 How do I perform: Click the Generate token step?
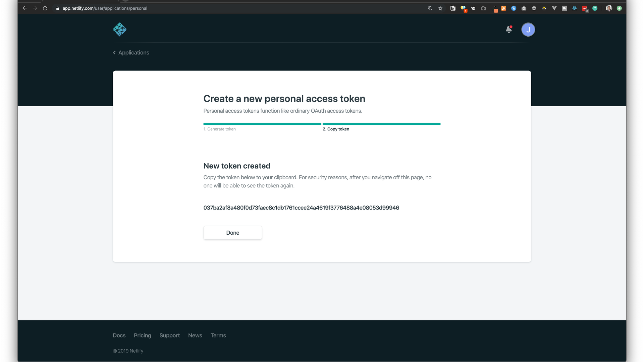(x=219, y=129)
